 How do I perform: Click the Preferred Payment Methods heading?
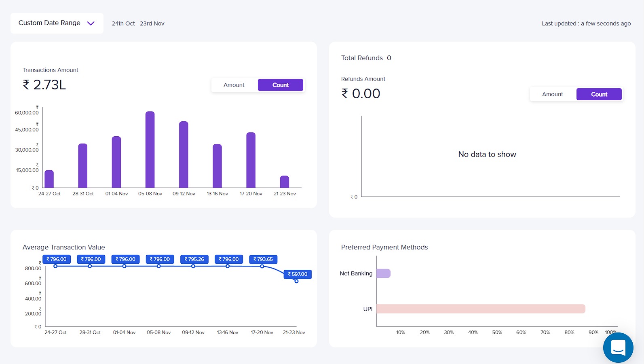click(384, 247)
